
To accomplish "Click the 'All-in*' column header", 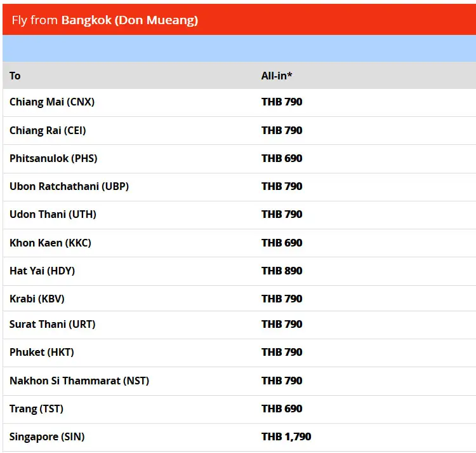I will click(277, 76).
